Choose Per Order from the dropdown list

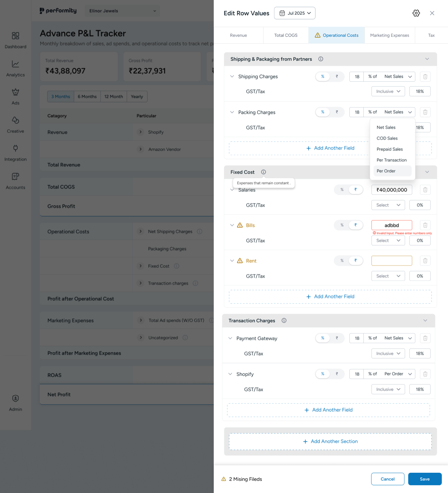coord(392,171)
